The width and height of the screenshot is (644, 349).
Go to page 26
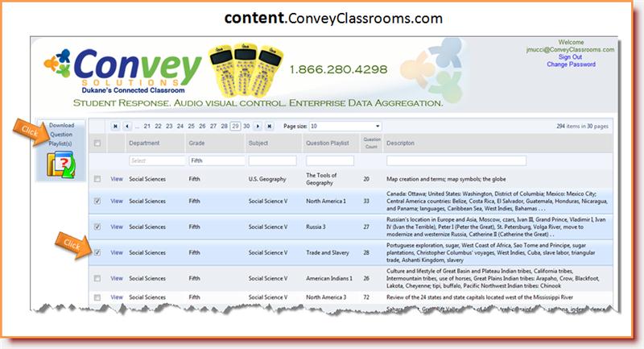tap(202, 127)
